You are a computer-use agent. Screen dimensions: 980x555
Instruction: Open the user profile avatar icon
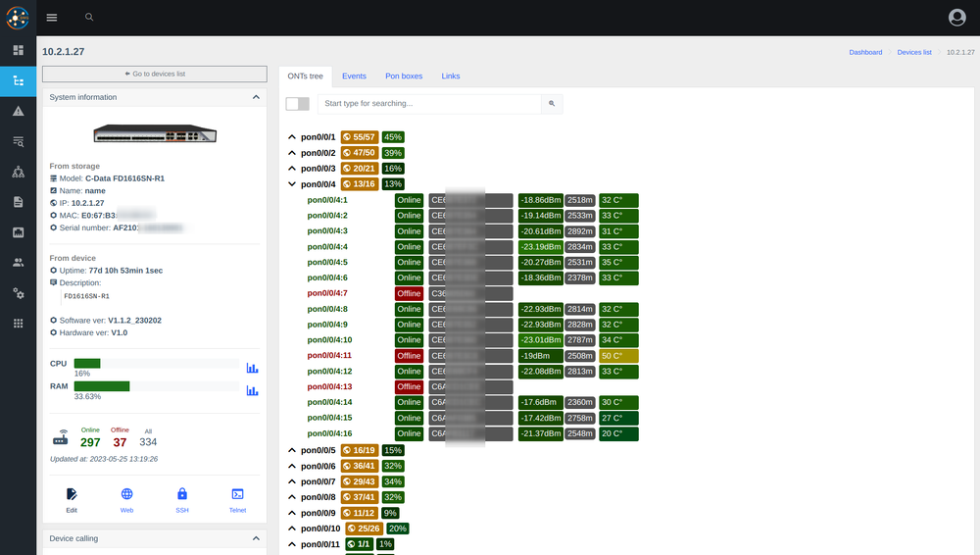tap(956, 18)
